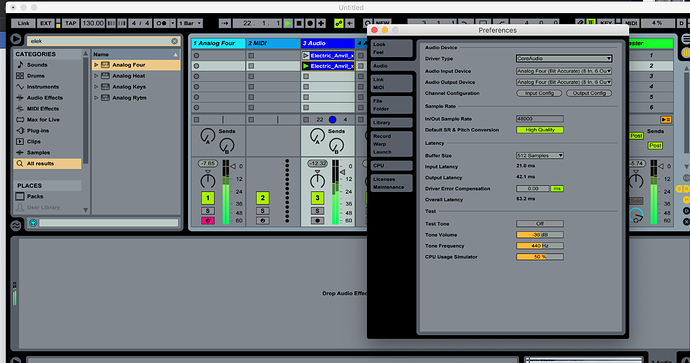Toggle the Follow arrow button
Image resolution: width=690 pixels, height=363 pixels.
click(224, 23)
